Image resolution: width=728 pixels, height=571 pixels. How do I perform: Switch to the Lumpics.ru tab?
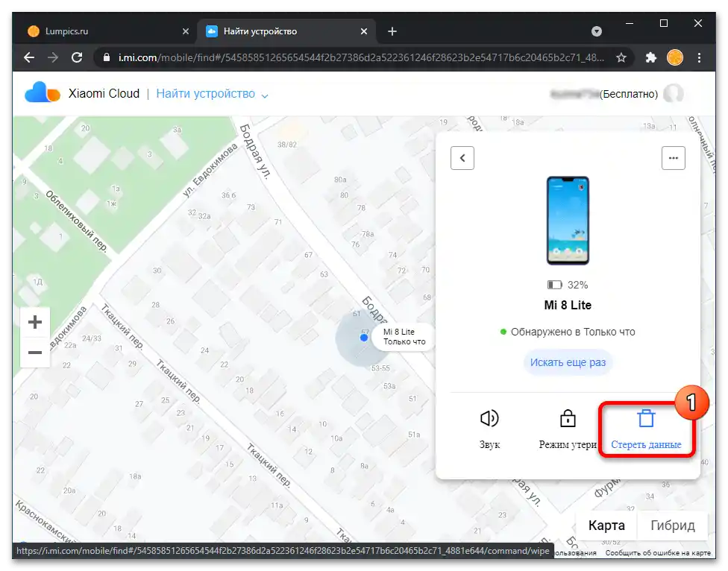[x=109, y=31]
